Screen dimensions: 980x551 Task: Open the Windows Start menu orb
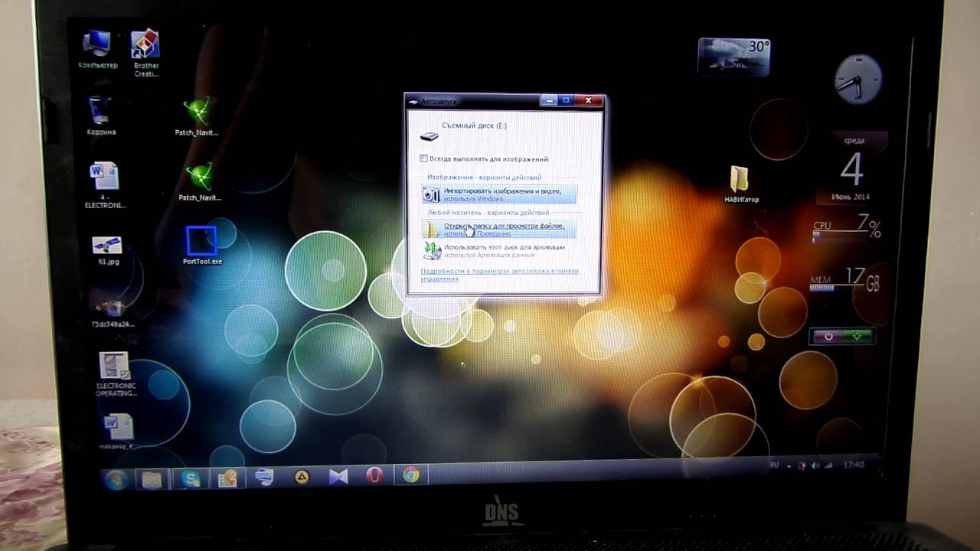(116, 479)
